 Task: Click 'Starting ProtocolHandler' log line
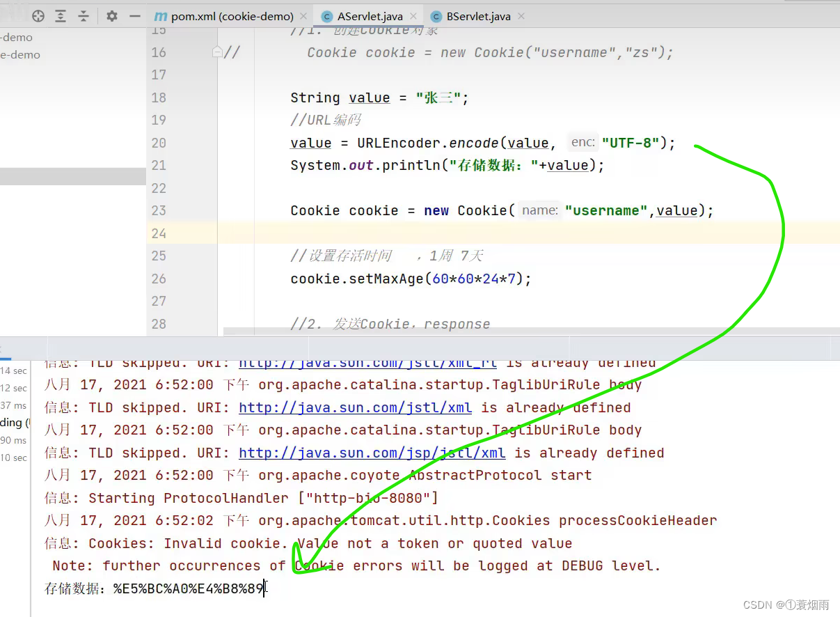(x=241, y=498)
